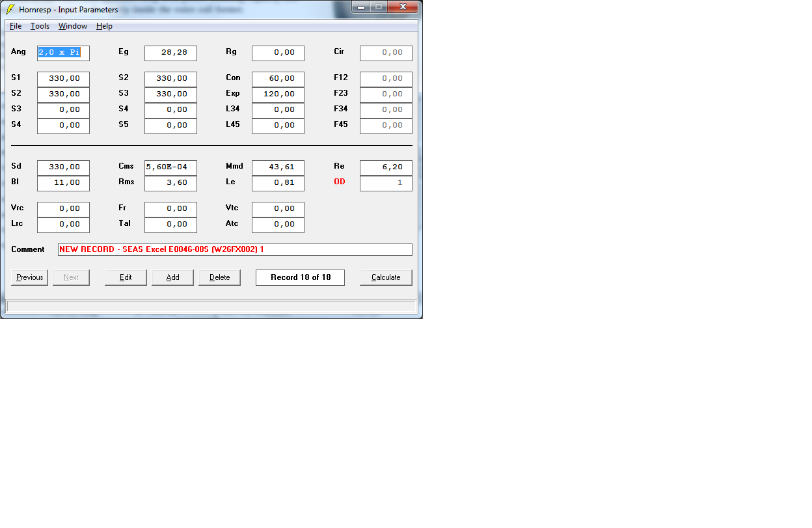Click the Cir input field
This screenshot has width=812, height=528.
tap(386, 53)
